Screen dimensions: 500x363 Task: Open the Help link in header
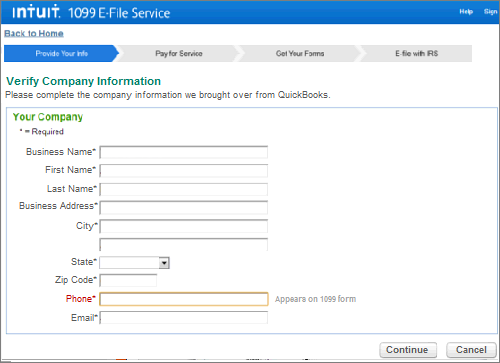(466, 12)
